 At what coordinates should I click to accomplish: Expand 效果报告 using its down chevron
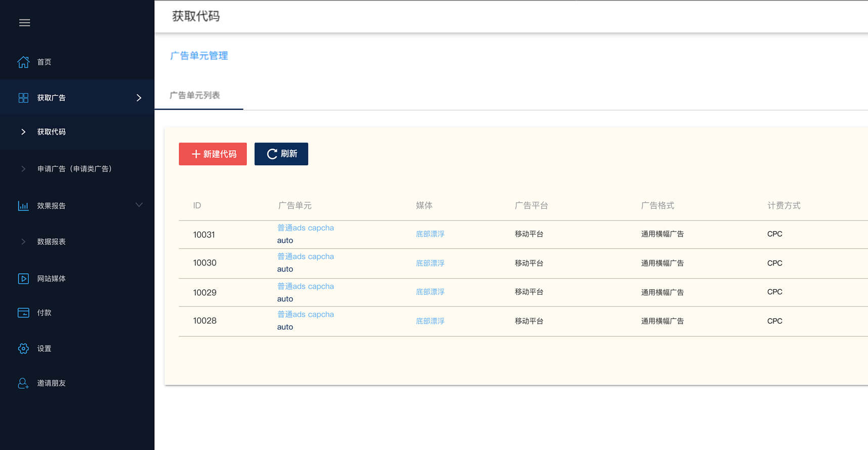tap(139, 205)
